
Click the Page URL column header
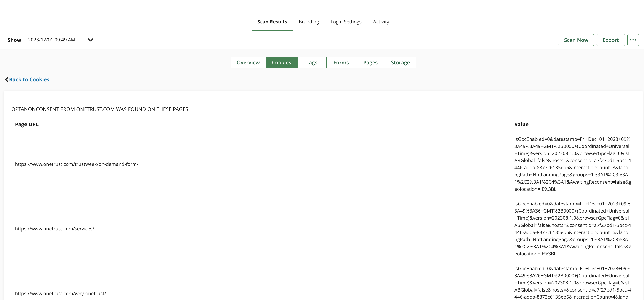[x=27, y=124]
